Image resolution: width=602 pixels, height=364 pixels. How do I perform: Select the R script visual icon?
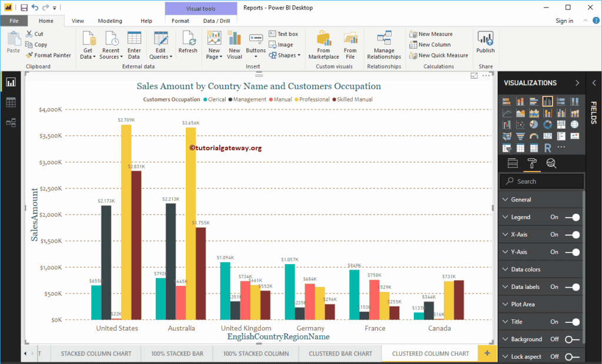coord(548,148)
